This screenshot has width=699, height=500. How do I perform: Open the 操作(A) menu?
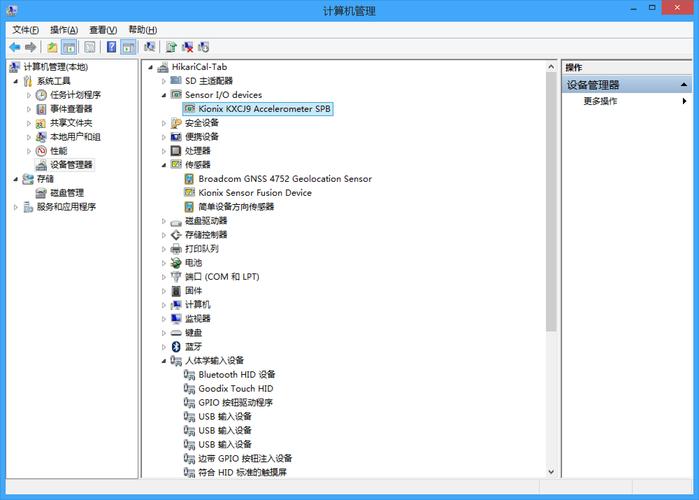pos(64,30)
